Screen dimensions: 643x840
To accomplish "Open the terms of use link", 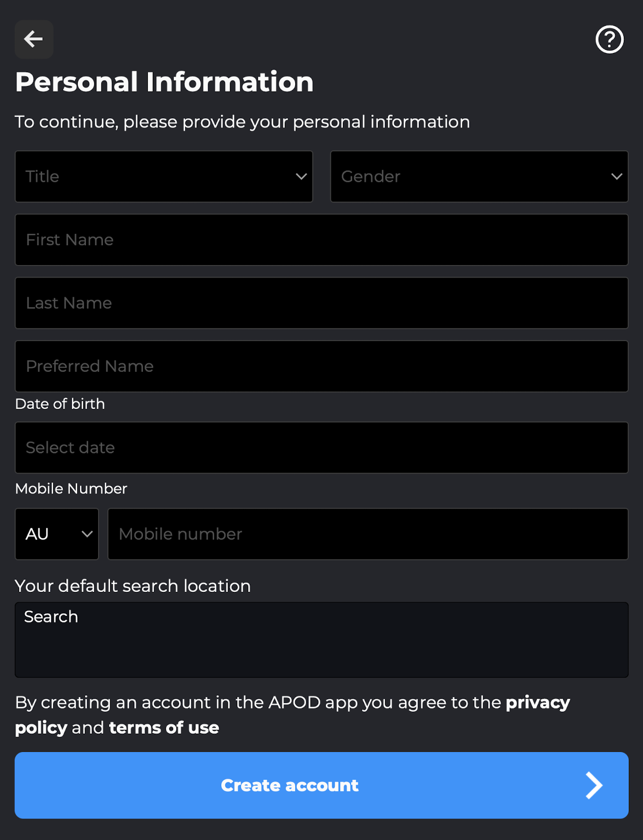I will click(164, 728).
